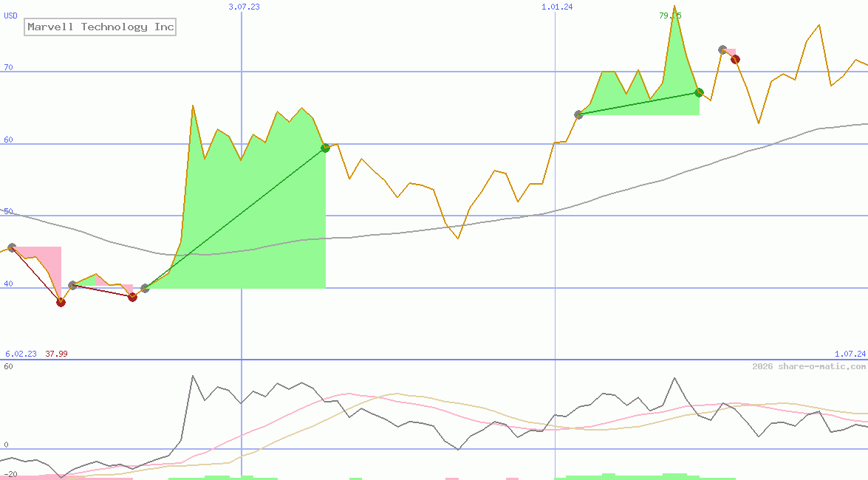Select the gray marker starting the left trendline
Screen dimensions: 868x480
coord(11,247)
